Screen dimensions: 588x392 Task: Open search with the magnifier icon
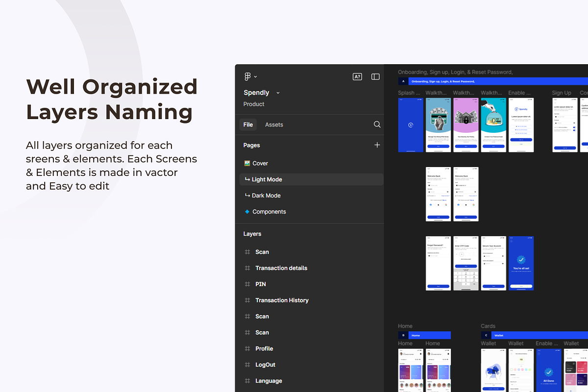377,124
